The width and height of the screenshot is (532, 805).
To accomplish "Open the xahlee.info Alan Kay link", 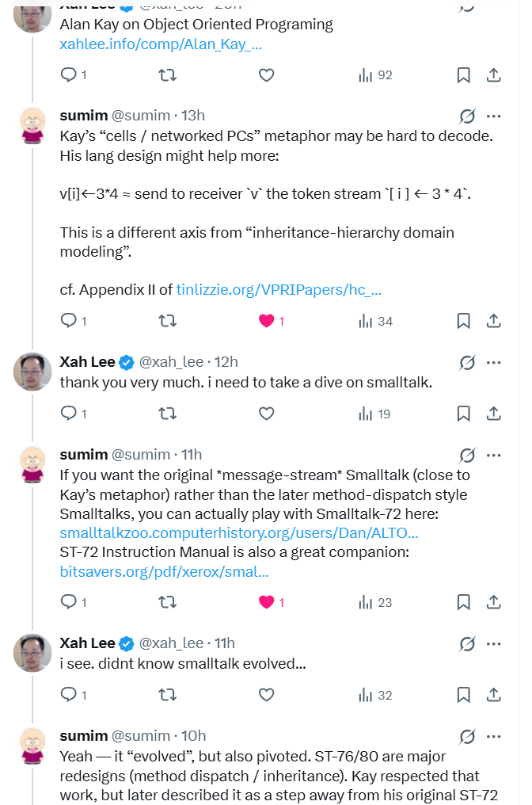I will (161, 44).
